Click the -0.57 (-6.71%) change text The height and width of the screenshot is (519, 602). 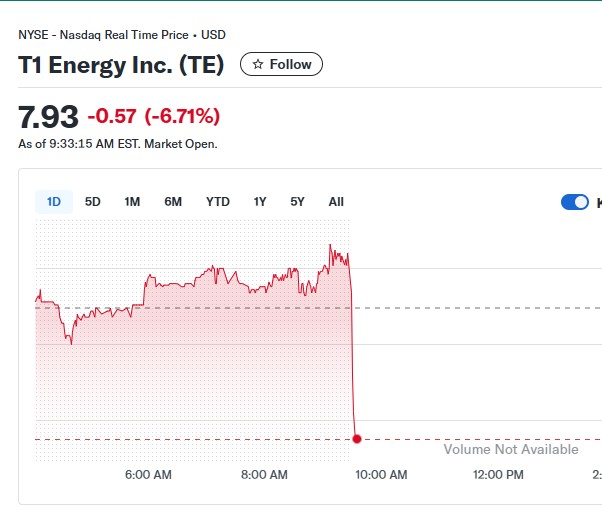click(x=154, y=117)
